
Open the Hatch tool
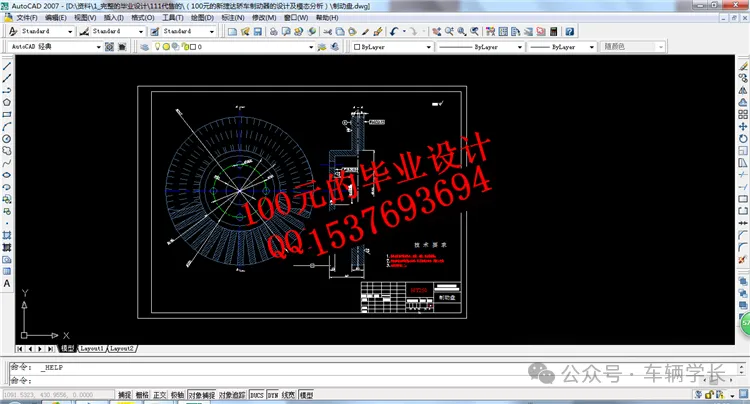pos(7,235)
